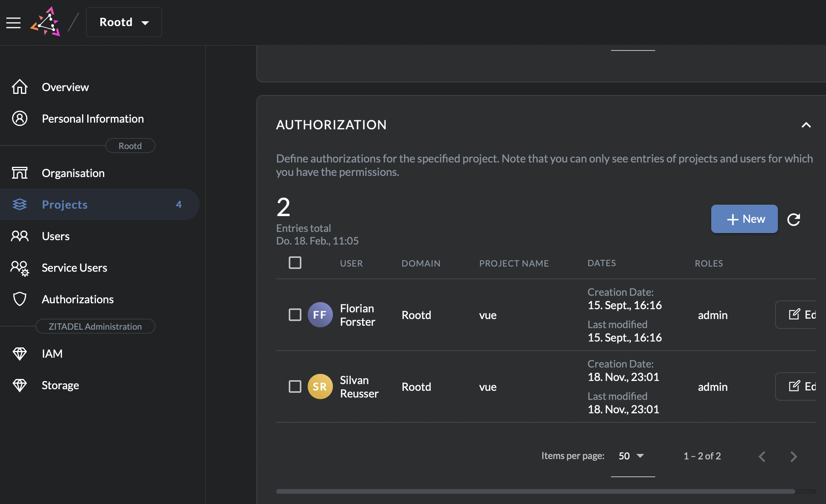Click vue project name in Silvan's row
Viewport: 826px width, 504px height.
[x=488, y=387]
